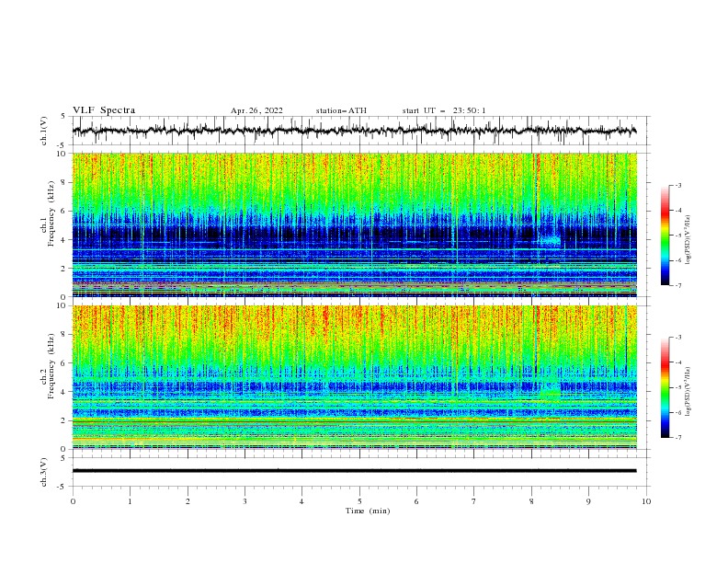Click time axis tick label "1"
This screenshot has width=728, height=563.
pos(130,501)
